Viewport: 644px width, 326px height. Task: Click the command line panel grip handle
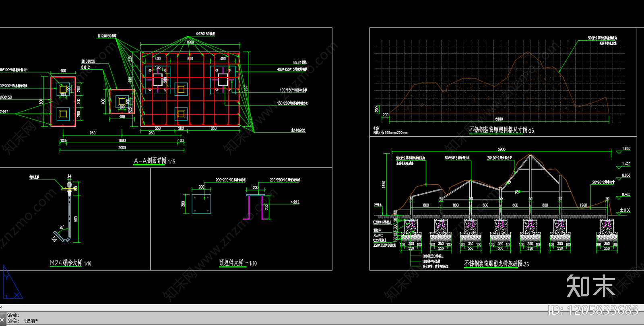tap(2, 314)
